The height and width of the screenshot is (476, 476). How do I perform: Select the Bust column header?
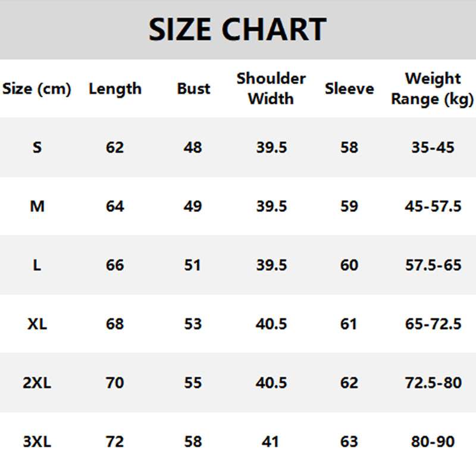tap(193, 89)
